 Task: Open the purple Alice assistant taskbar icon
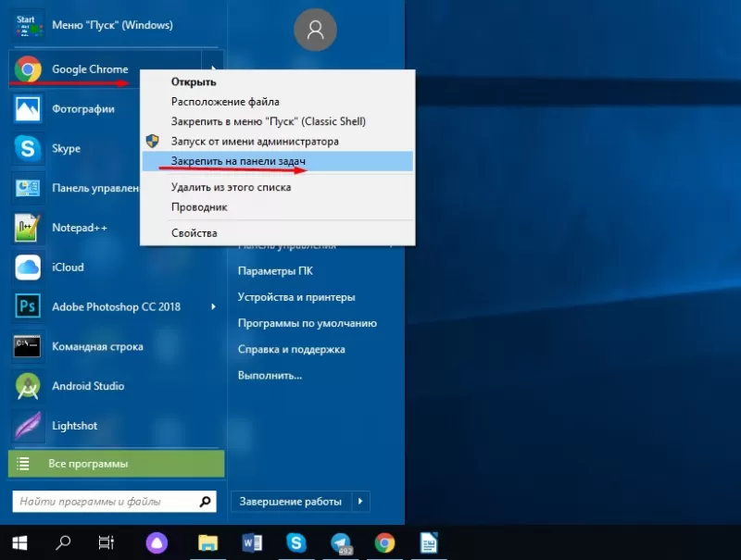click(157, 543)
